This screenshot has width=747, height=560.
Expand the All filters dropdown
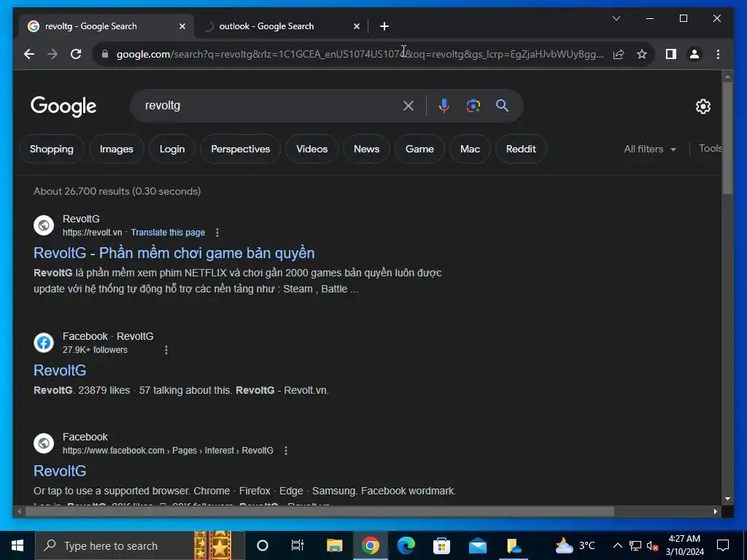pyautogui.click(x=650, y=149)
